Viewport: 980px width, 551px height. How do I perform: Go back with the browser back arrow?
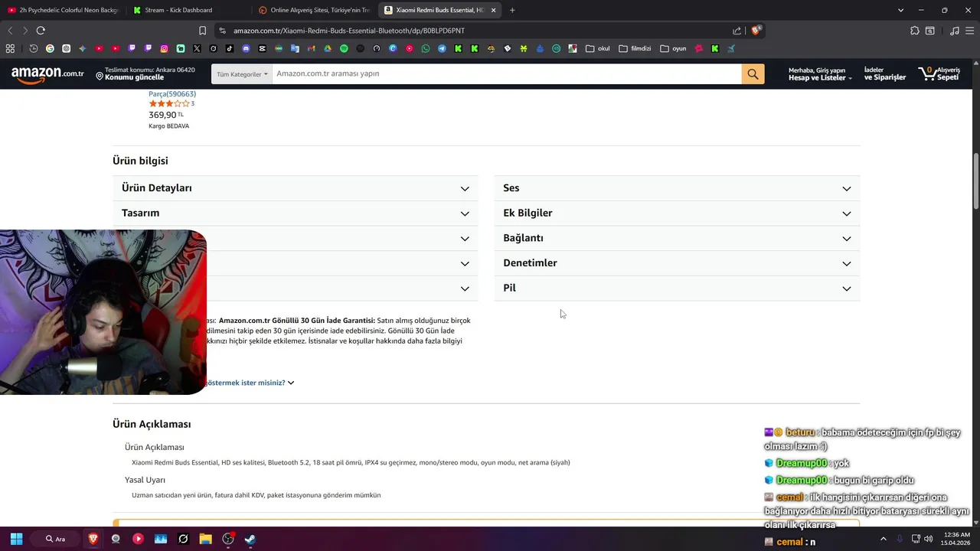tap(10, 31)
